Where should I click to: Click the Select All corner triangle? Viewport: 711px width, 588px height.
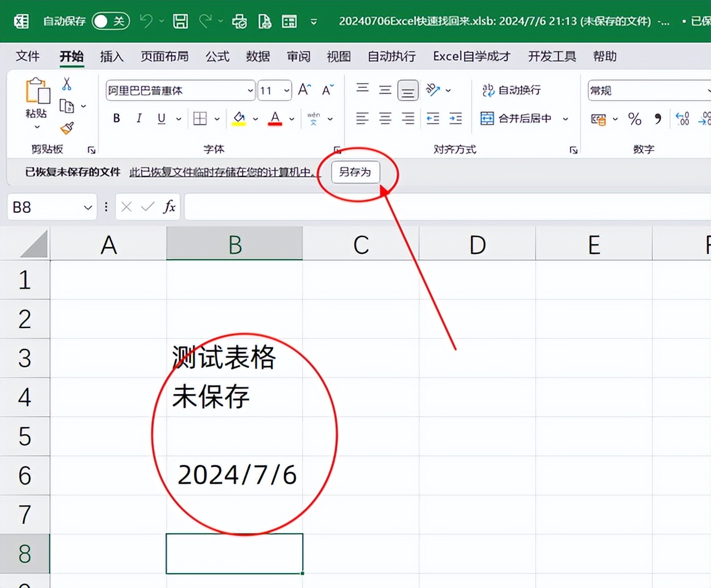point(34,245)
